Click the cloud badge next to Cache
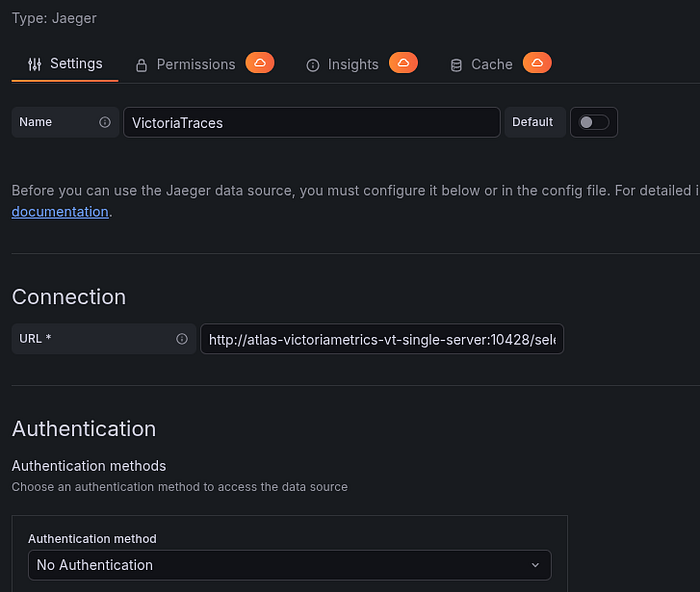The height and width of the screenshot is (592, 700). point(537,63)
